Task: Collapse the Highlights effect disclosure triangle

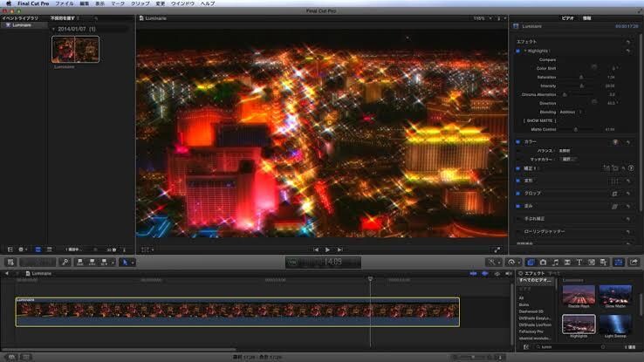Action: pyautogui.click(x=525, y=51)
